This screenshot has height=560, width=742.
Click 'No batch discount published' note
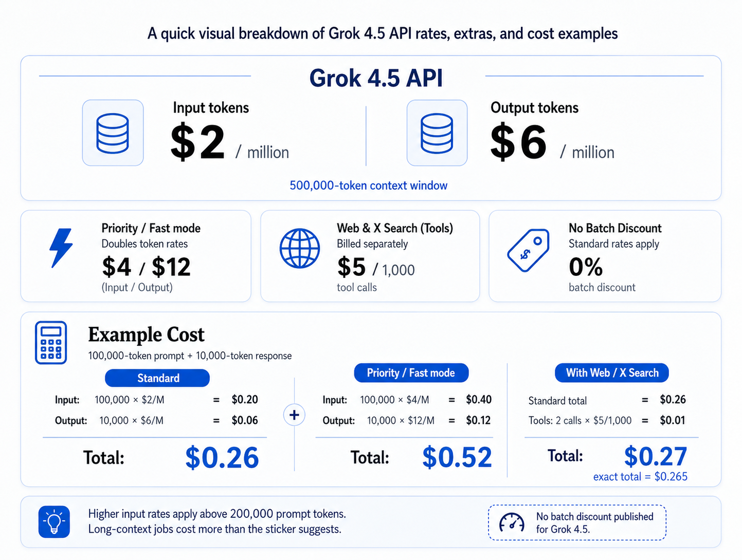(x=594, y=516)
